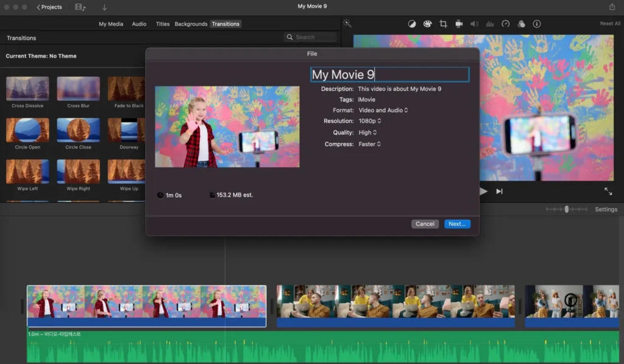Click the movie title field My Movie 9
The height and width of the screenshot is (364, 624).
(389, 74)
